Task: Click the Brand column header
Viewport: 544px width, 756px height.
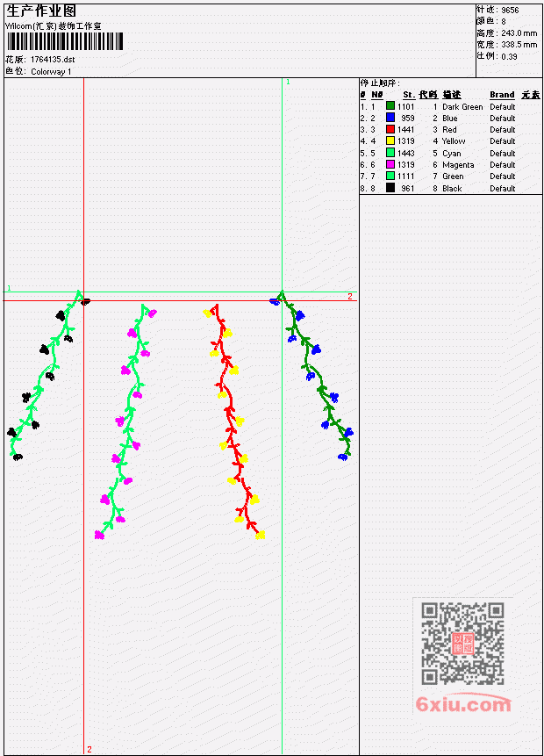Action: coord(502,95)
